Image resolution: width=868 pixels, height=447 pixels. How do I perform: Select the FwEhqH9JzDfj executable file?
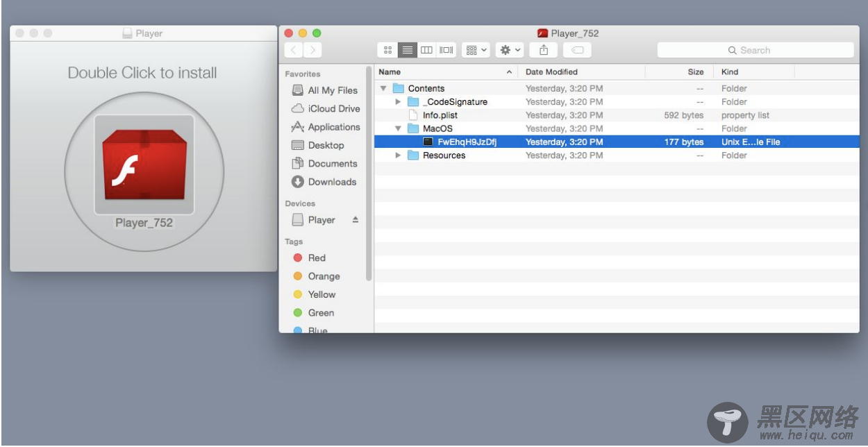617,142
